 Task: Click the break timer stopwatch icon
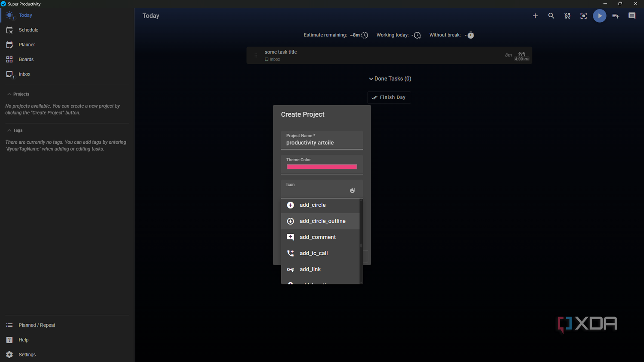(x=471, y=35)
